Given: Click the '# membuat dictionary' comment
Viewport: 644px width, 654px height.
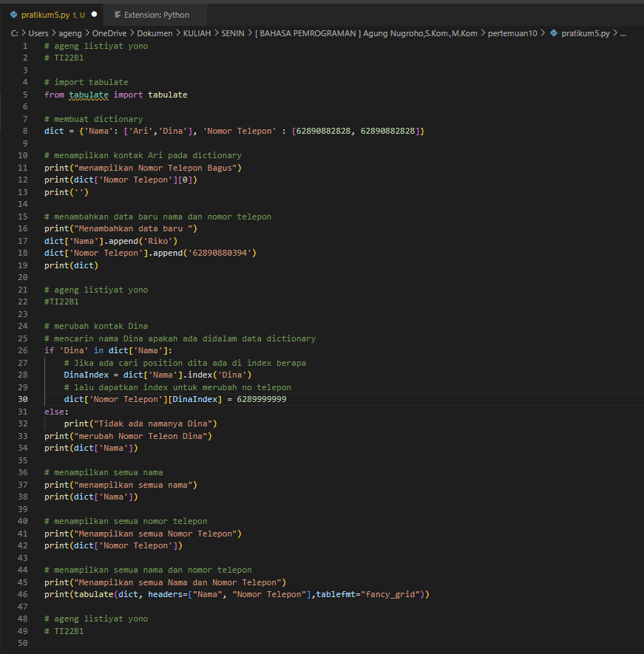Looking at the screenshot, I should click(x=93, y=119).
